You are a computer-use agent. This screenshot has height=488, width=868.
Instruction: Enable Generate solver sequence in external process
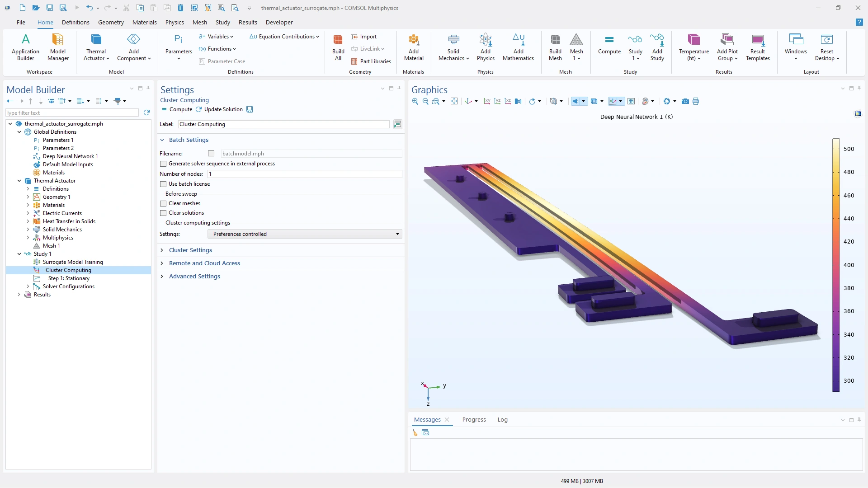click(163, 164)
